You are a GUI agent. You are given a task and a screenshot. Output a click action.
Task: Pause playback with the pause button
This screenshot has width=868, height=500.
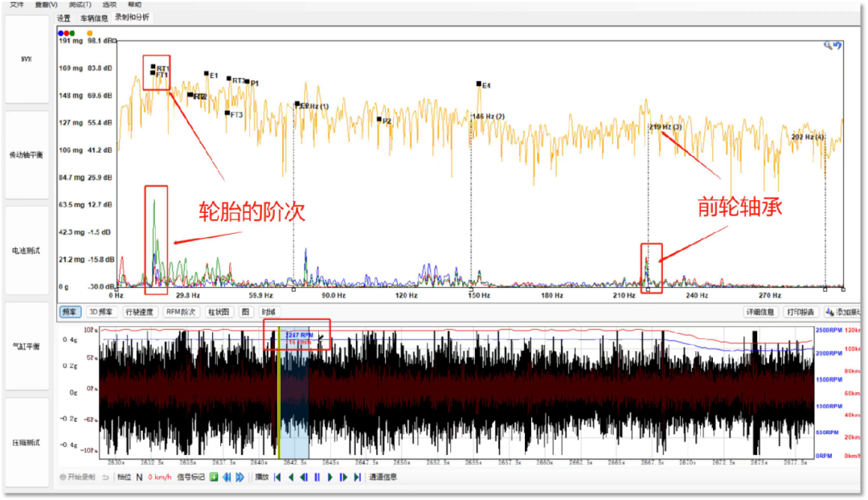(317, 477)
